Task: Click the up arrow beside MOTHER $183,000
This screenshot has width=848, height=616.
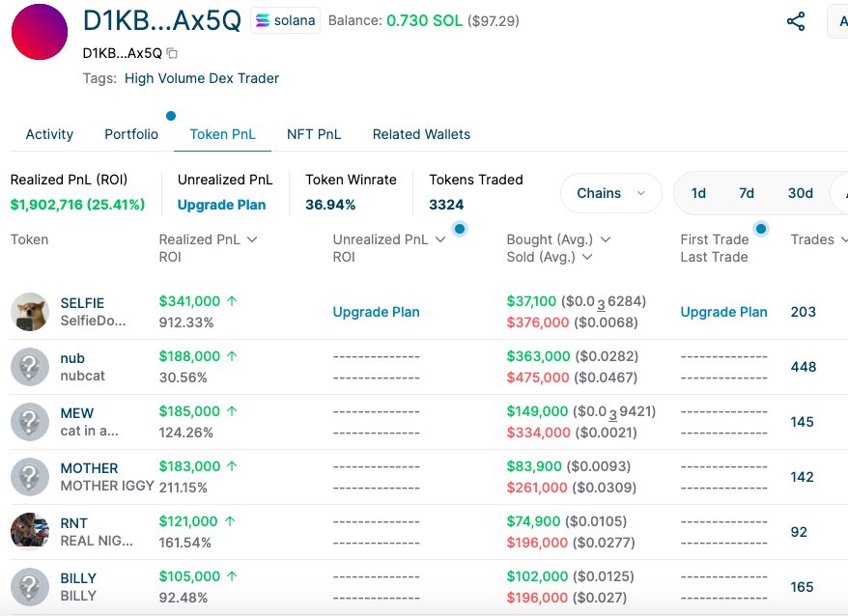Action: (x=232, y=466)
